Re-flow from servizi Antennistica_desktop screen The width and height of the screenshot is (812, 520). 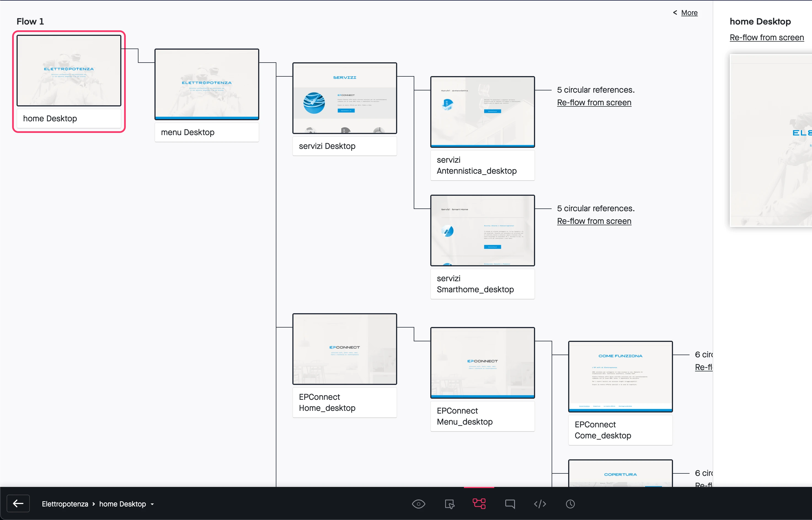click(x=594, y=102)
